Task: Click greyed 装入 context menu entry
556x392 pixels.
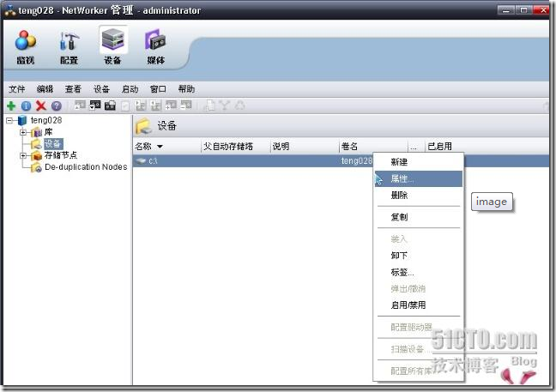Action: click(x=419, y=239)
